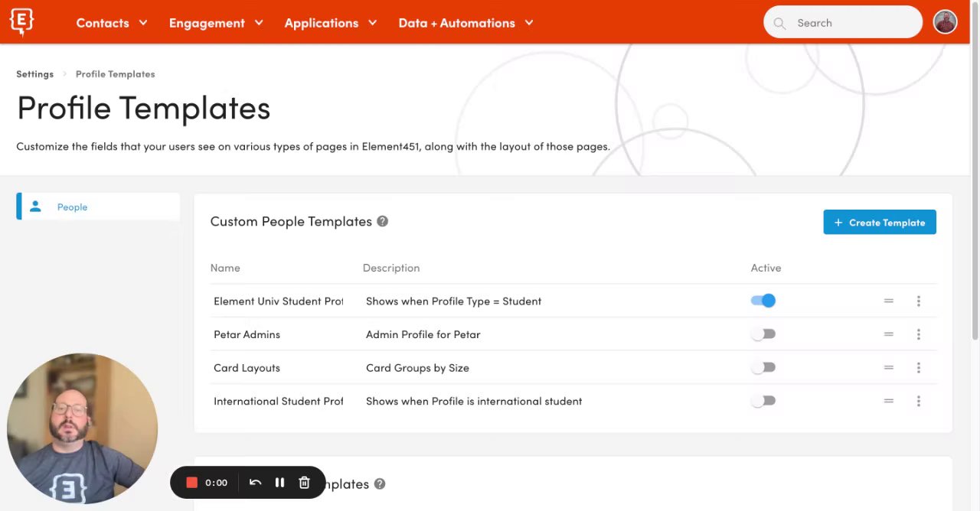Expand the Contacts dropdown menu
The image size is (980, 511).
[x=112, y=23]
